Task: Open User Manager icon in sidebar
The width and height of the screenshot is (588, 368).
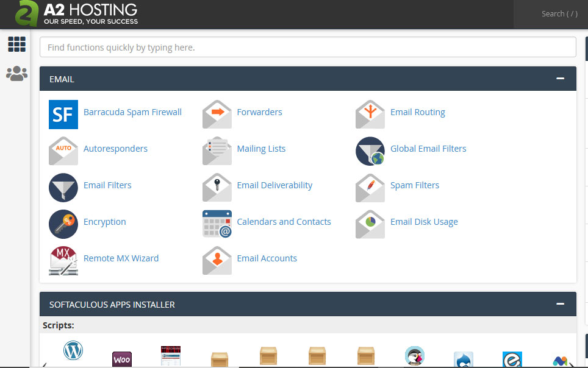Action: click(16, 74)
